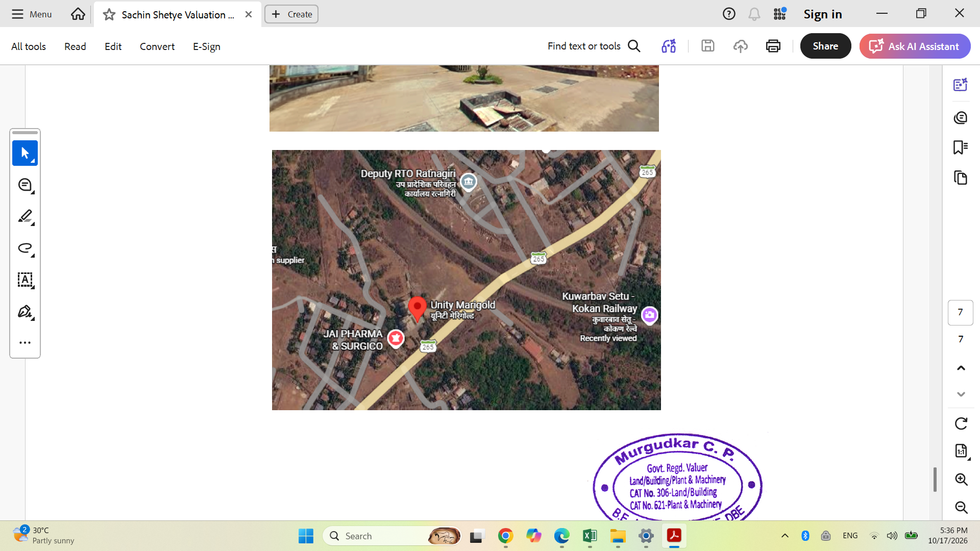Screen dimensions: 980x551
Task: Print the document
Action: [x=773, y=46]
